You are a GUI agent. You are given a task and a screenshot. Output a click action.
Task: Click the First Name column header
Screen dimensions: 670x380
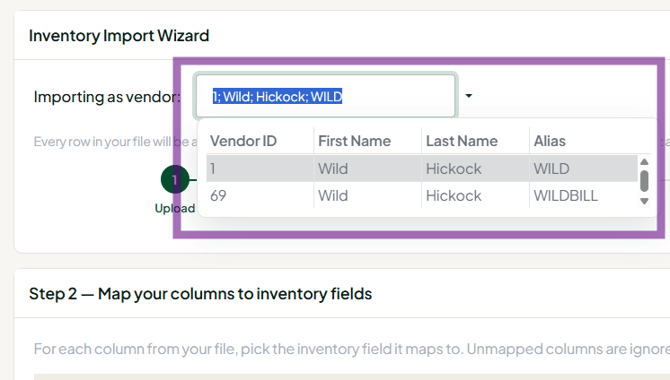354,141
